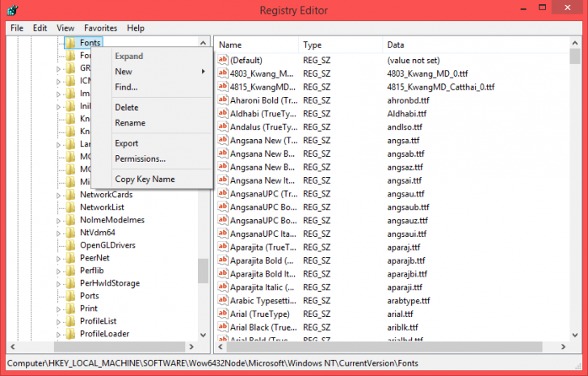Click the string icon of Aharoni Bold value
Viewport: 588px width, 376px height.
click(x=223, y=100)
